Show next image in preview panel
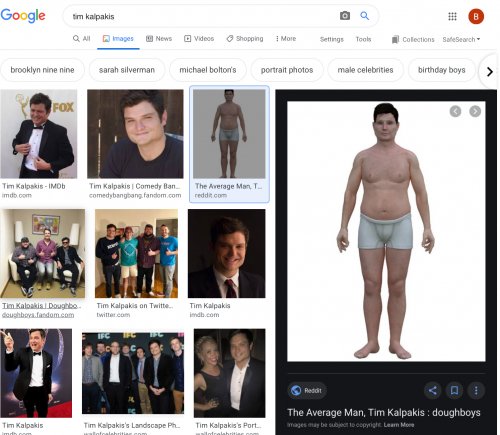Image resolution: width=500 pixels, height=435 pixels. 475,111
